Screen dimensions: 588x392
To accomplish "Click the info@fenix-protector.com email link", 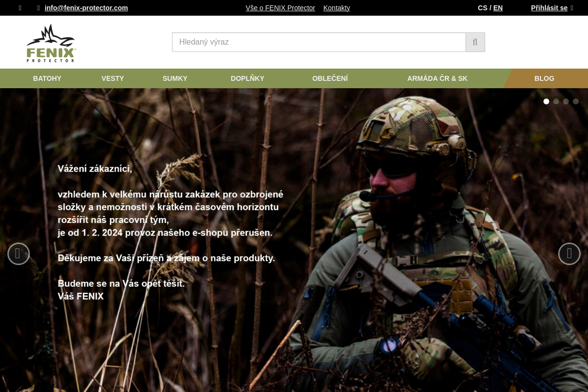I will [86, 8].
